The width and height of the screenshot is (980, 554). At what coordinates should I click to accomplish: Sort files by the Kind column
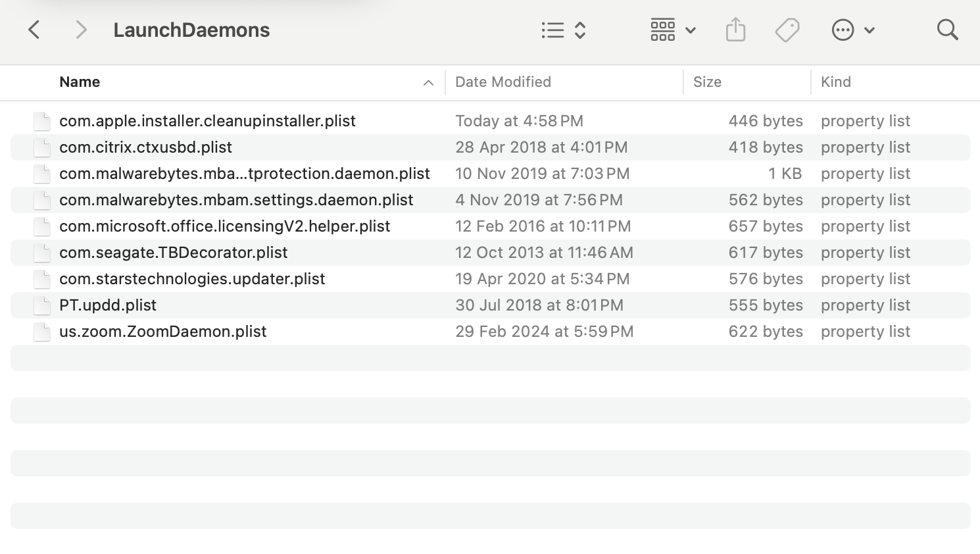[x=835, y=82]
